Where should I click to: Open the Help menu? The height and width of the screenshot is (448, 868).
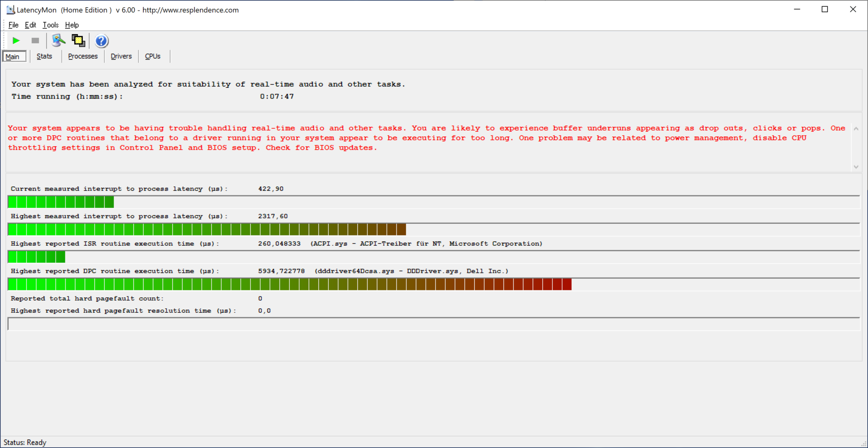tap(72, 25)
